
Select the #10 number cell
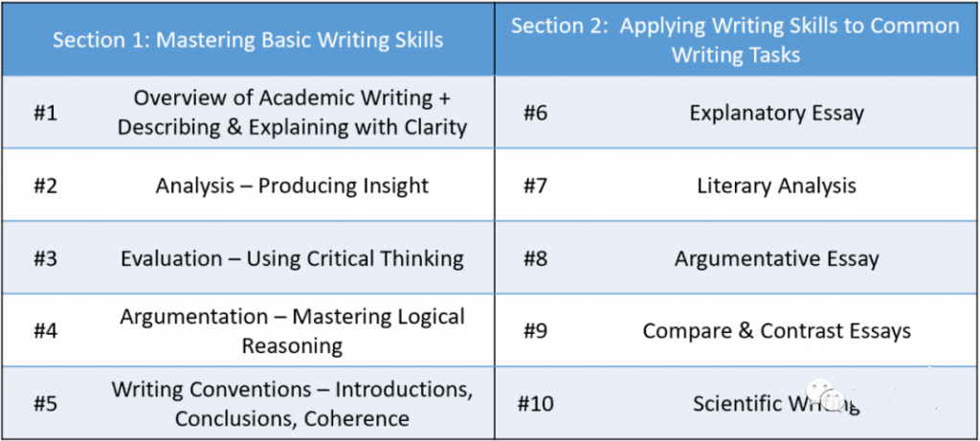[x=535, y=404]
